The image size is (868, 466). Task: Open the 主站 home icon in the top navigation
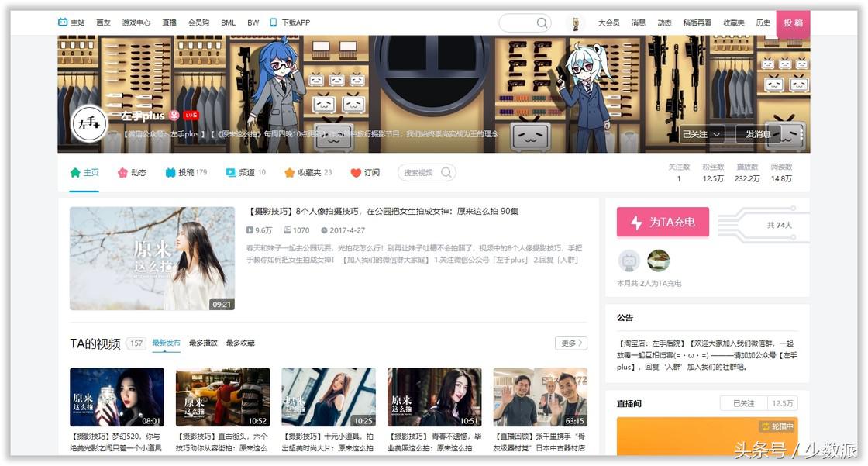click(x=63, y=22)
